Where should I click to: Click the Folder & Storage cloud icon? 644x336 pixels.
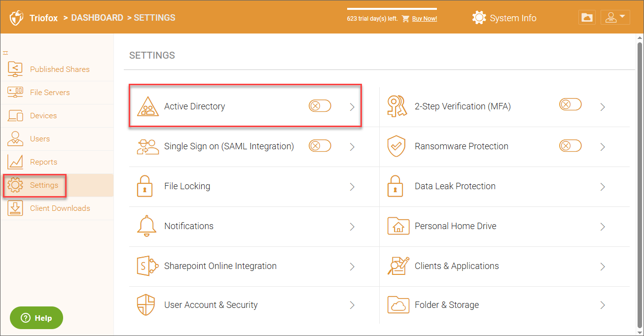pyautogui.click(x=398, y=305)
